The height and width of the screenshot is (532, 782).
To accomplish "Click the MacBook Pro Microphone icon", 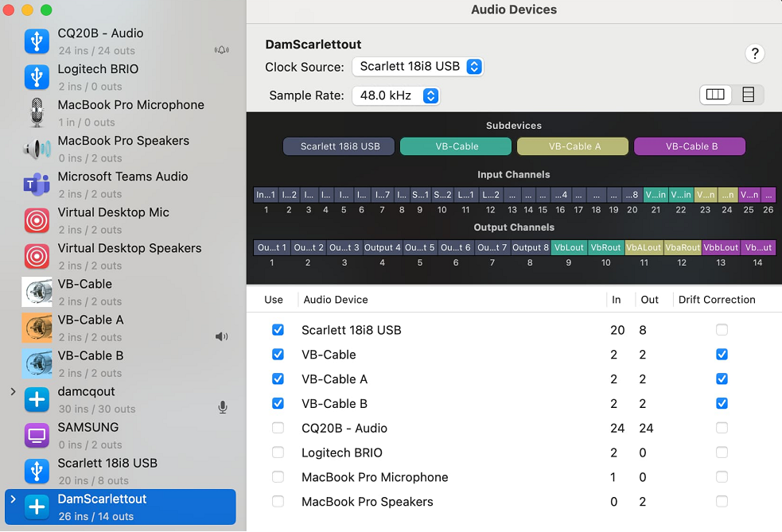I will (x=37, y=112).
